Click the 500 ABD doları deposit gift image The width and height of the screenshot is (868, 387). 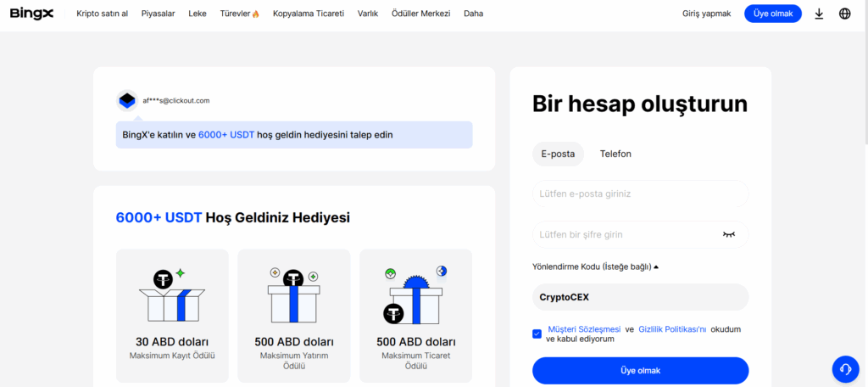pos(294,294)
